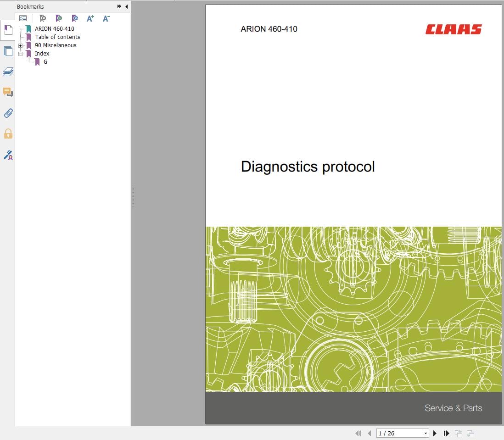Image resolution: width=504 pixels, height=440 pixels.
Task: Select the Table of contents bookmark
Action: point(57,37)
